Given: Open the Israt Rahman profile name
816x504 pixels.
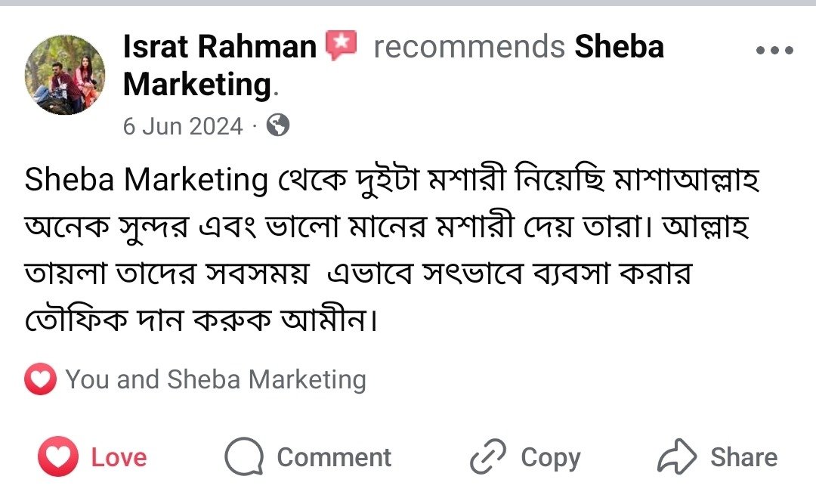Looking at the screenshot, I should coord(220,48).
